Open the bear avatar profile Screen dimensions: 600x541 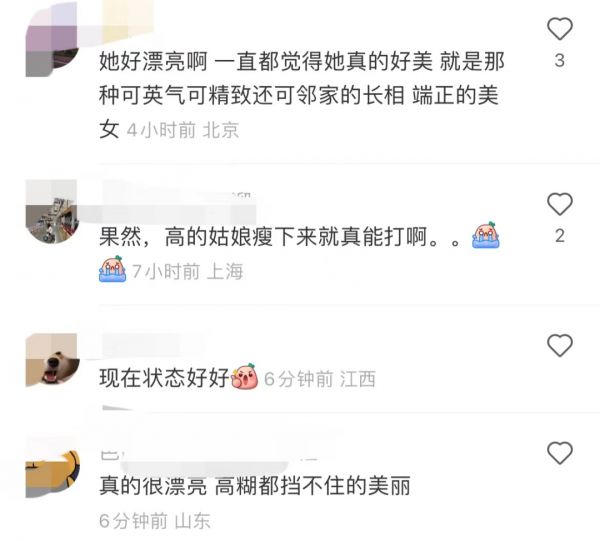point(52,360)
